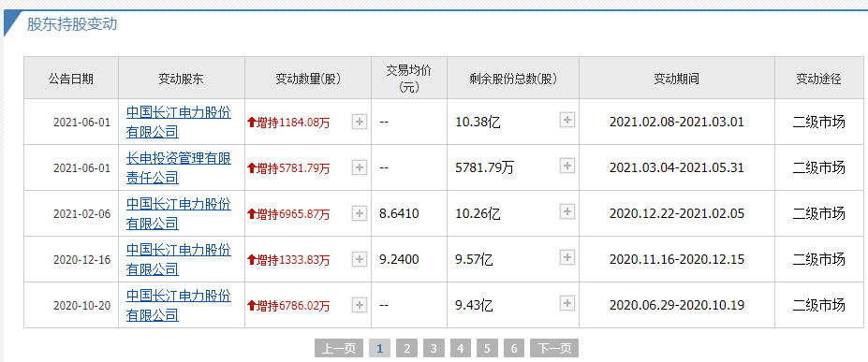Click period 2020.11.16-2020.12.15
The height and width of the screenshot is (362, 868).
[676, 260]
